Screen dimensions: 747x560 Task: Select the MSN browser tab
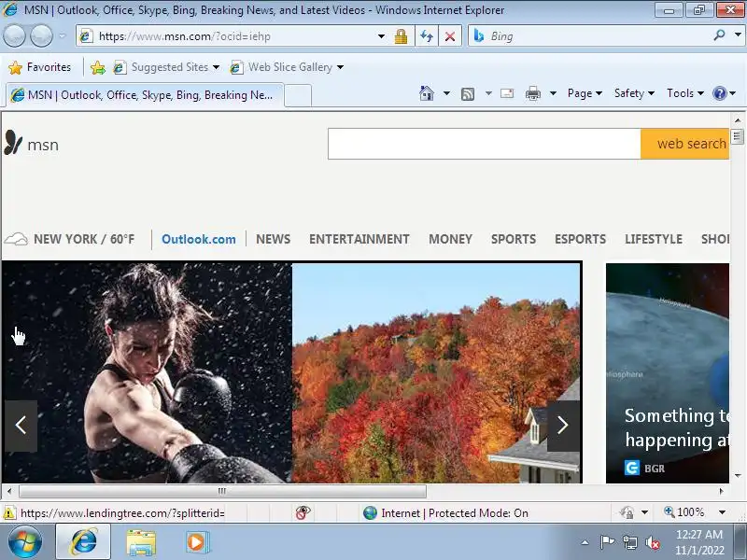click(x=145, y=95)
